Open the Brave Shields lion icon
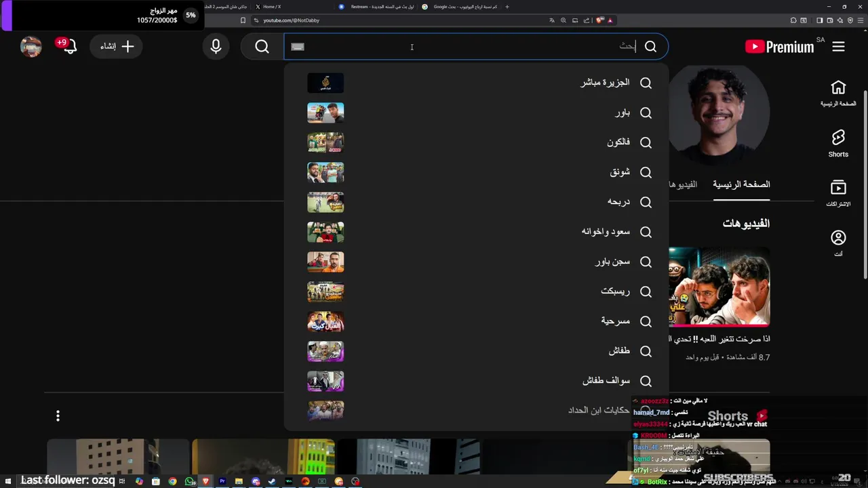 pyautogui.click(x=599, y=20)
